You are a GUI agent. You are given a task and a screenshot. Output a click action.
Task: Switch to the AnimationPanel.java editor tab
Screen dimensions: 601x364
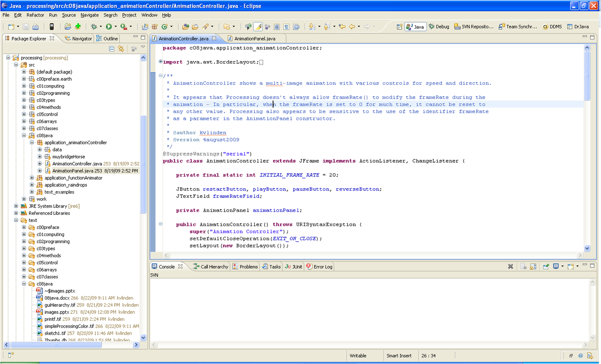pyautogui.click(x=254, y=38)
